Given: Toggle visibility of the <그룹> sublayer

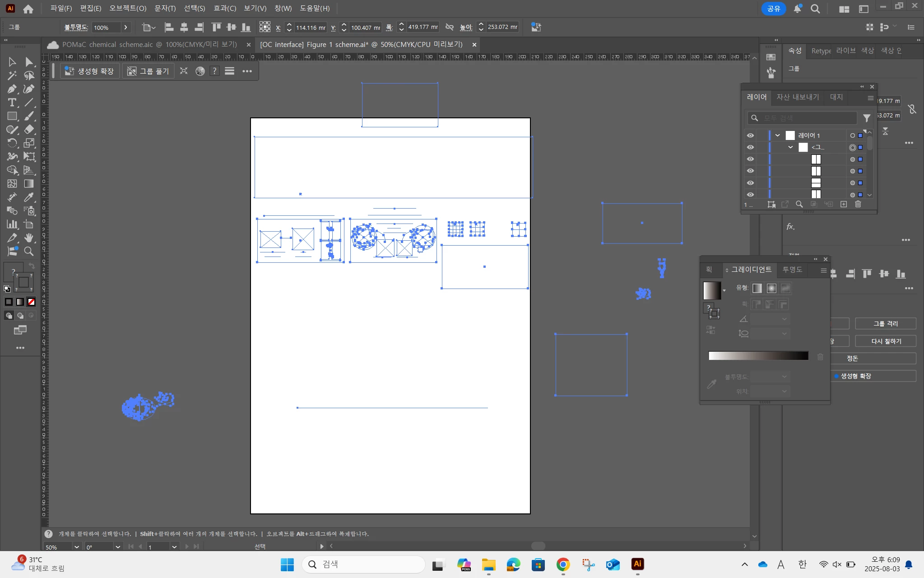Looking at the screenshot, I should 750,147.
